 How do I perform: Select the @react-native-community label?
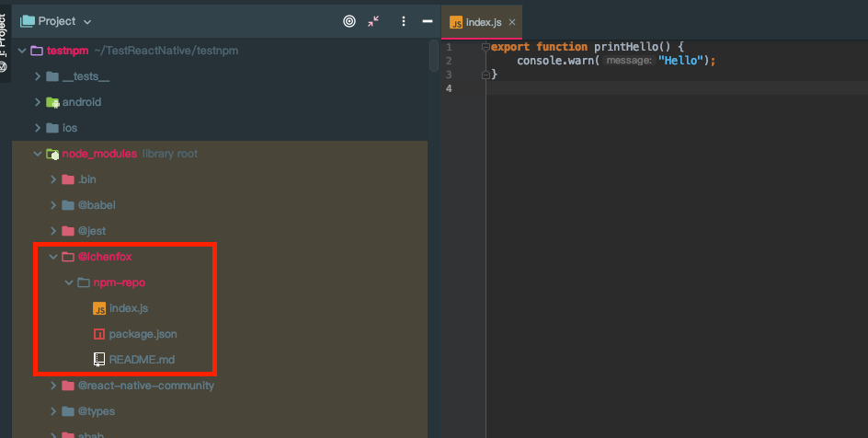[146, 386]
